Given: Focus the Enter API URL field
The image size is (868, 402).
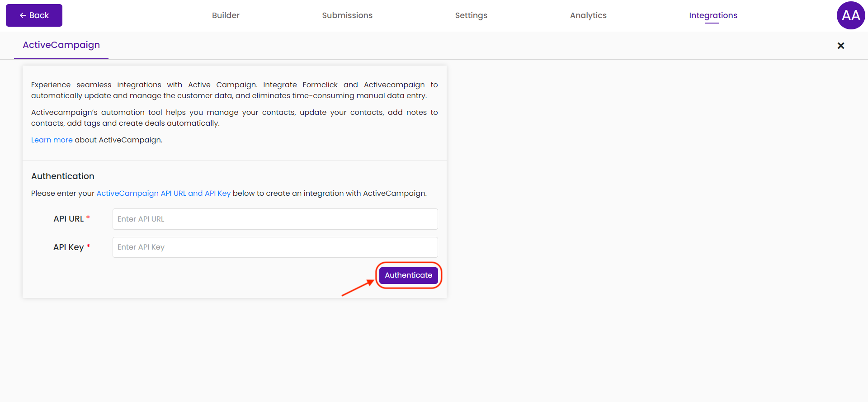Looking at the screenshot, I should pos(275,219).
